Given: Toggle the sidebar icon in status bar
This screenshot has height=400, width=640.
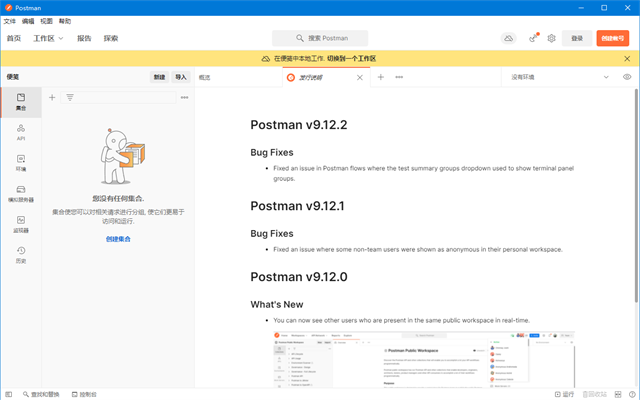Looking at the screenshot, I should (9, 394).
